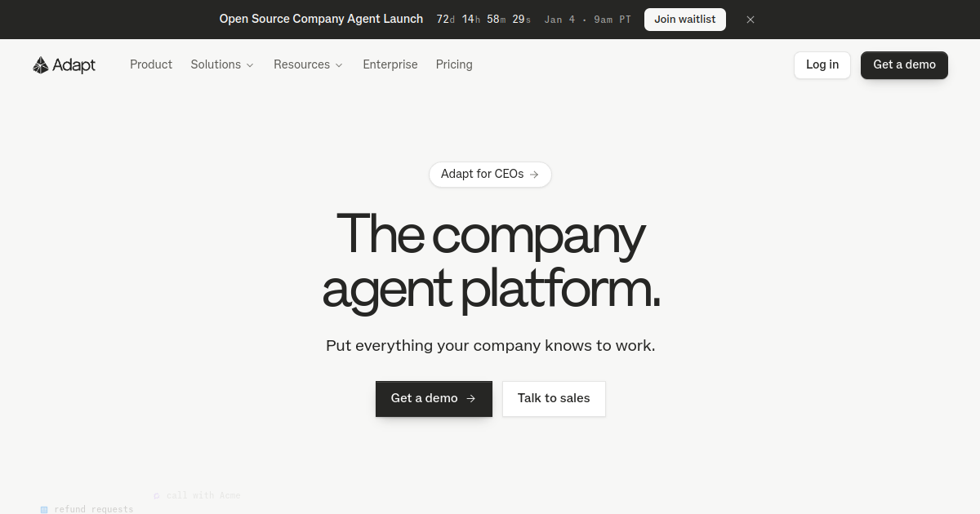The image size is (980, 514).
Task: Open the Pricing page
Action: pos(454,64)
